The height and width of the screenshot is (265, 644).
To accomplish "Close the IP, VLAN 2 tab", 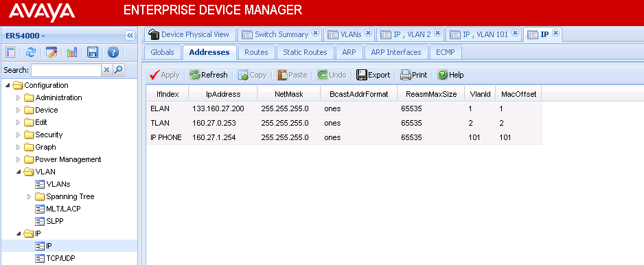I will click(438, 33).
